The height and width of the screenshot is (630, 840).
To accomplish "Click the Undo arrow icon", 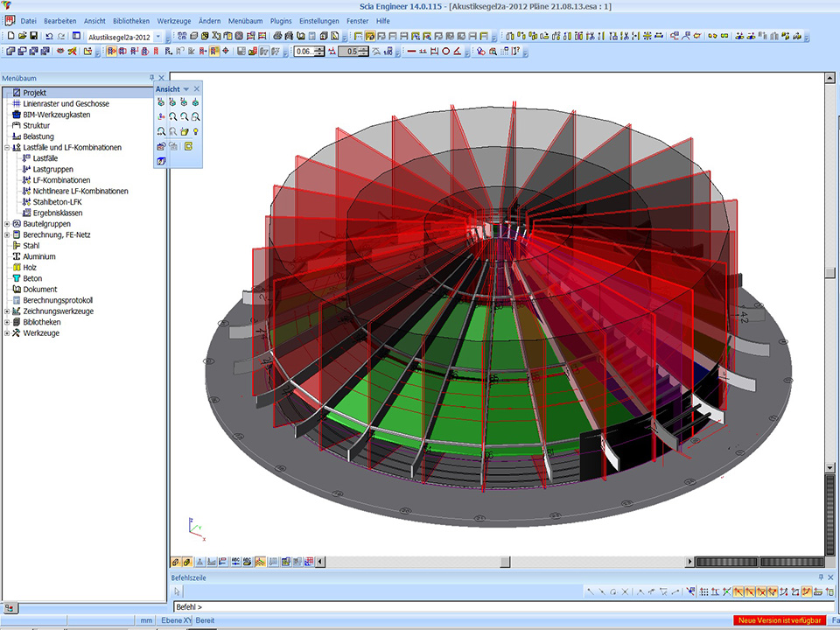I will coord(49,37).
